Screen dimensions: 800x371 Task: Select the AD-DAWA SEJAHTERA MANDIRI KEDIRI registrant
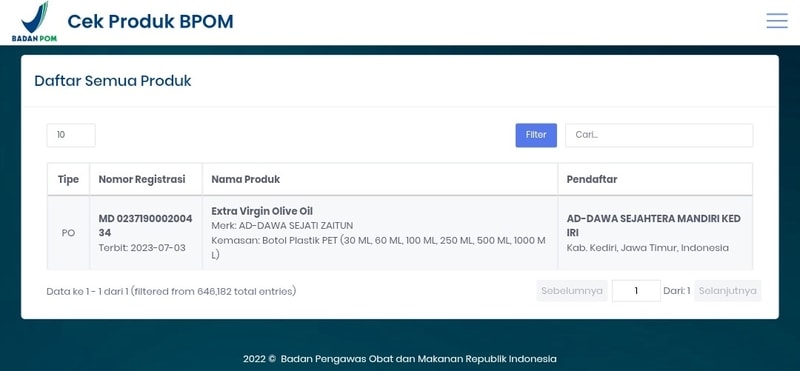pyautogui.click(x=654, y=226)
